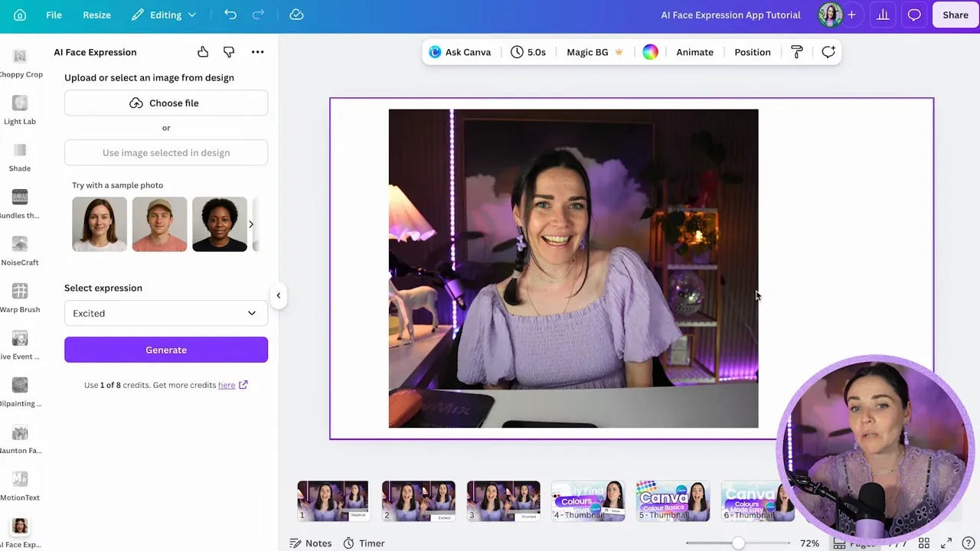
Task: Open the MotionText app
Action: point(20,487)
